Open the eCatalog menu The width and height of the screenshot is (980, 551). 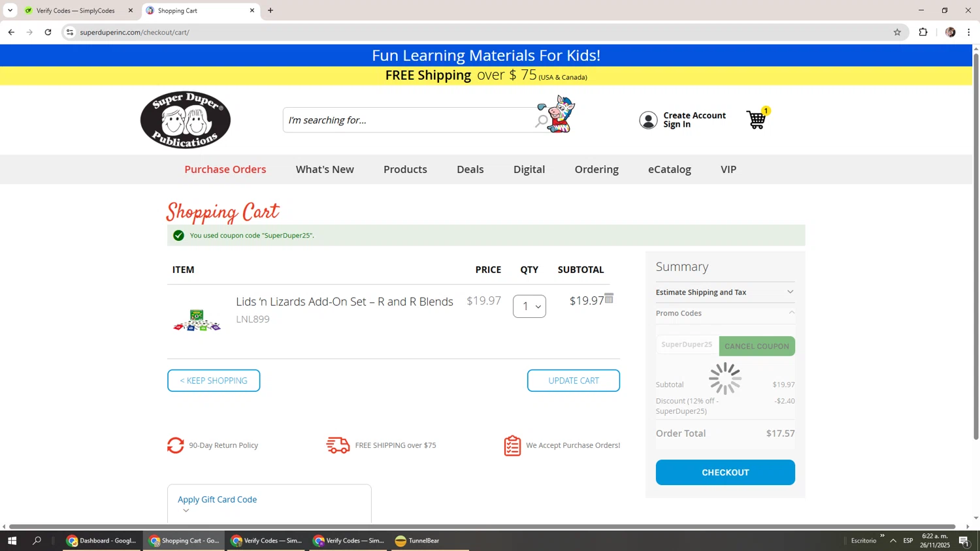click(x=670, y=170)
